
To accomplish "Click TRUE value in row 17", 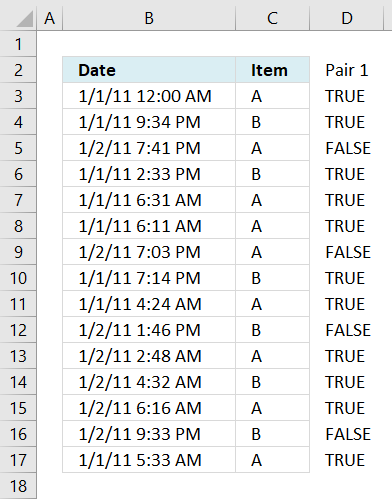I will click(345, 460).
